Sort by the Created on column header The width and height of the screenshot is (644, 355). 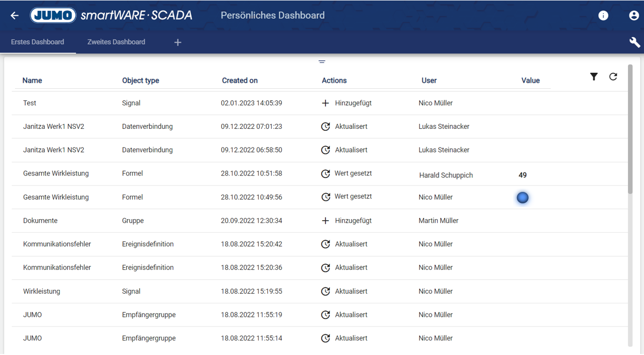pyautogui.click(x=240, y=81)
